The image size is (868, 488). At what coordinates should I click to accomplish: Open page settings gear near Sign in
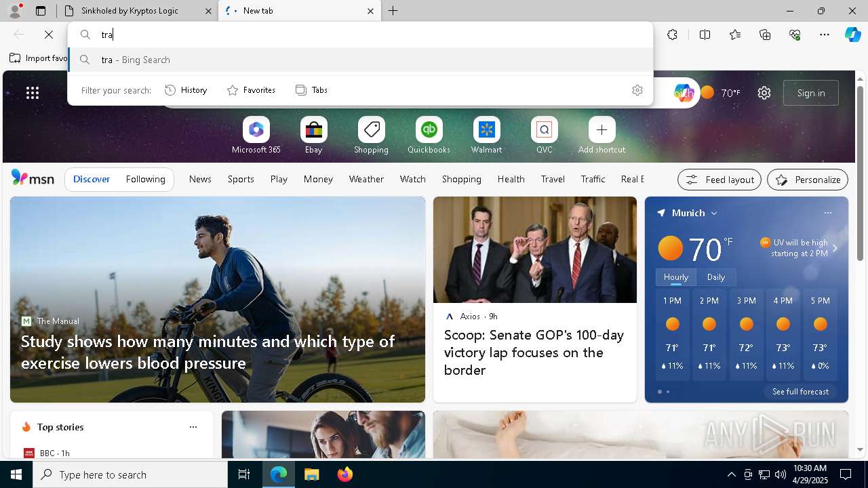coord(764,93)
